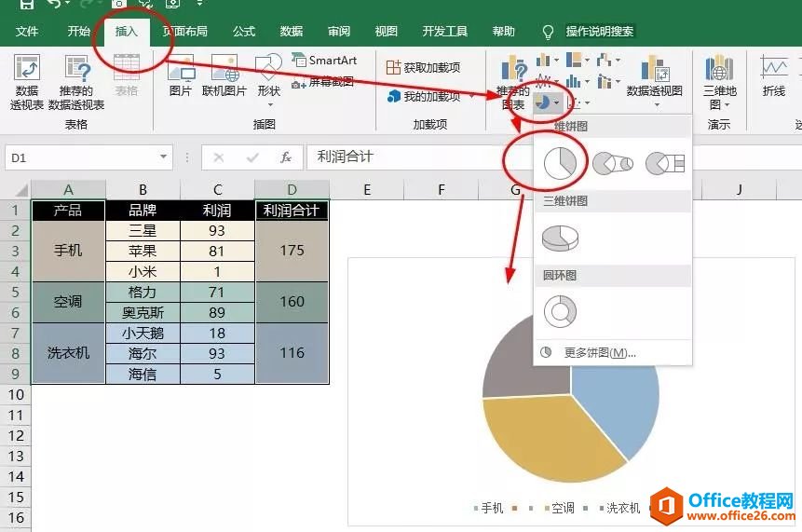Expand the hierarchy chart dropdown arrow
The width and height of the screenshot is (802, 532).
[587, 61]
